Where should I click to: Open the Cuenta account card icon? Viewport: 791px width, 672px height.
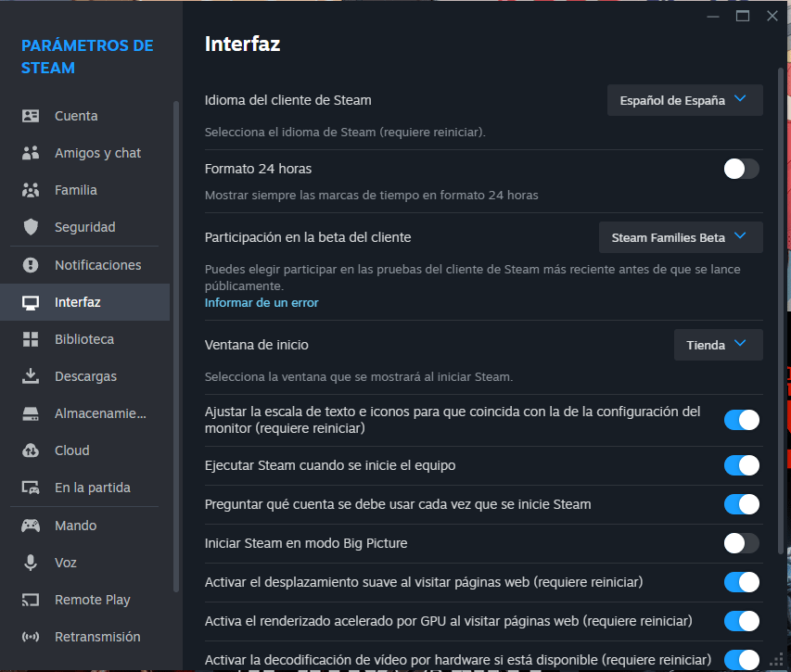coord(31,116)
